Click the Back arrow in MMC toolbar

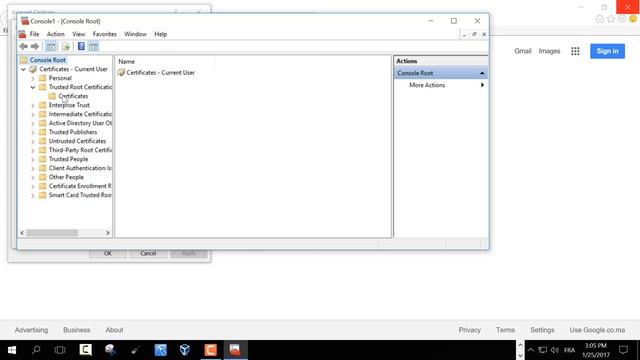(24, 47)
